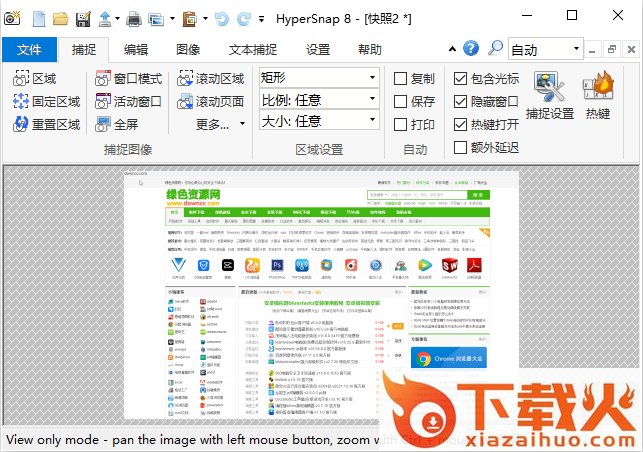643x452 pixels.
Task: Switch to the 捕捉 tab
Action: click(x=84, y=50)
